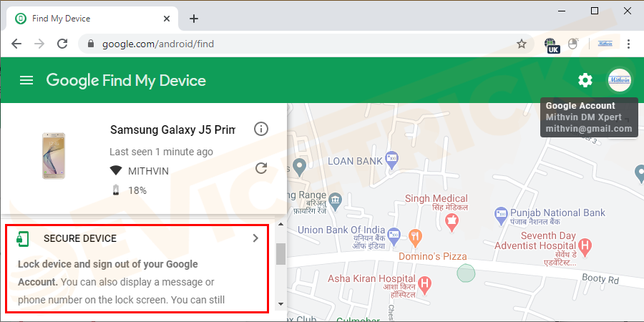The width and height of the screenshot is (644, 322).
Task: Bookmark this page with the star icon
Action: tap(522, 44)
